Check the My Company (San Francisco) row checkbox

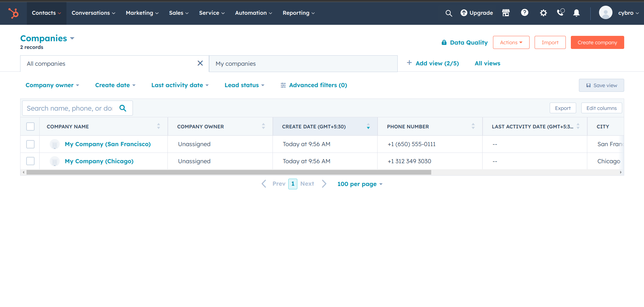click(31, 144)
